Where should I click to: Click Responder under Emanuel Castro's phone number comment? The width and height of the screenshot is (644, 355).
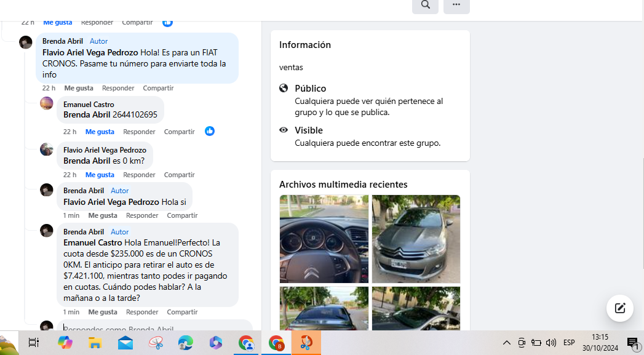tap(139, 132)
